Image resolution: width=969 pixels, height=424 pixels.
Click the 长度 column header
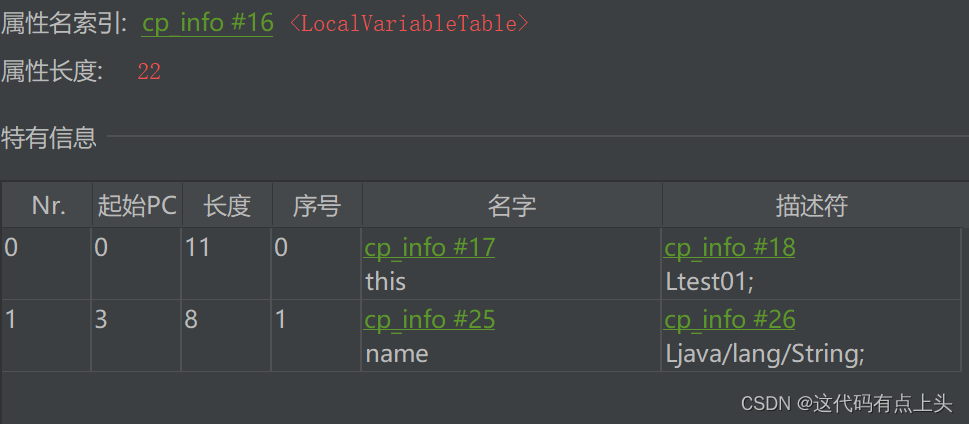tap(226, 206)
